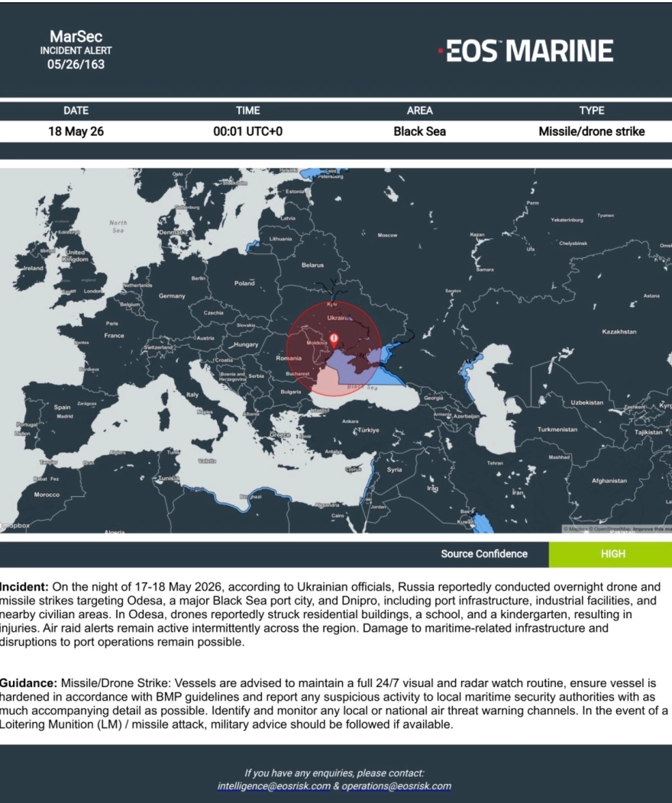The width and height of the screenshot is (672, 803).
Task: Click the 'Source Confidence' label
Action: [484, 554]
